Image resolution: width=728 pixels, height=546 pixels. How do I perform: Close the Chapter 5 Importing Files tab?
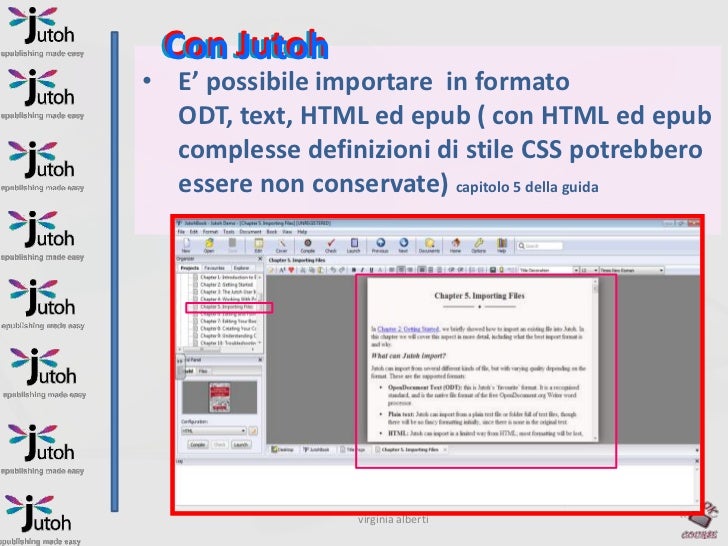[x=445, y=449]
